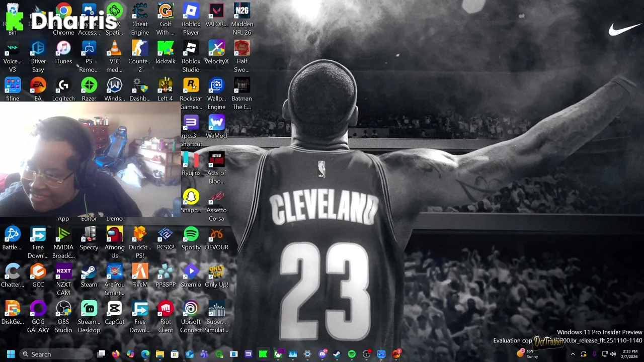Expand the hidden system tray icons chevron

click(x=573, y=354)
